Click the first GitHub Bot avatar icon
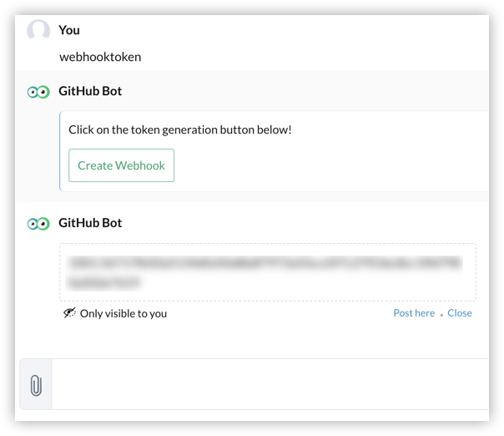The height and width of the screenshot is (436, 504). 38,92
